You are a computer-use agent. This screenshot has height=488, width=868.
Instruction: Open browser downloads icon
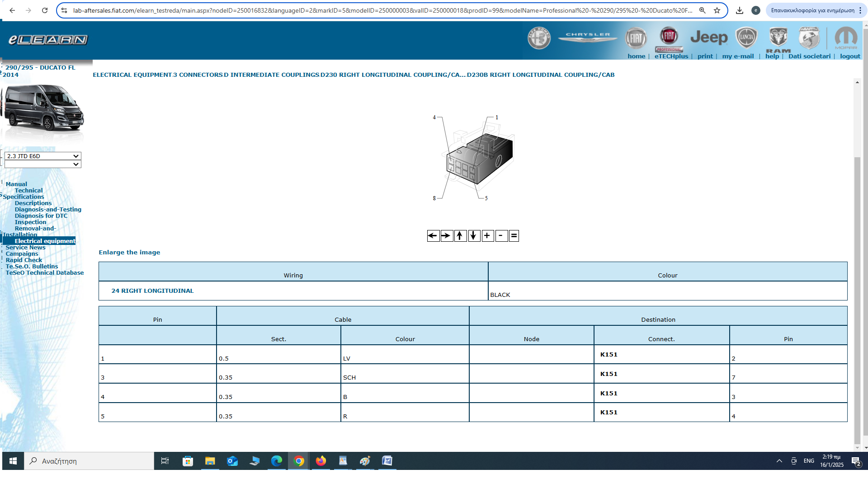coord(740,10)
